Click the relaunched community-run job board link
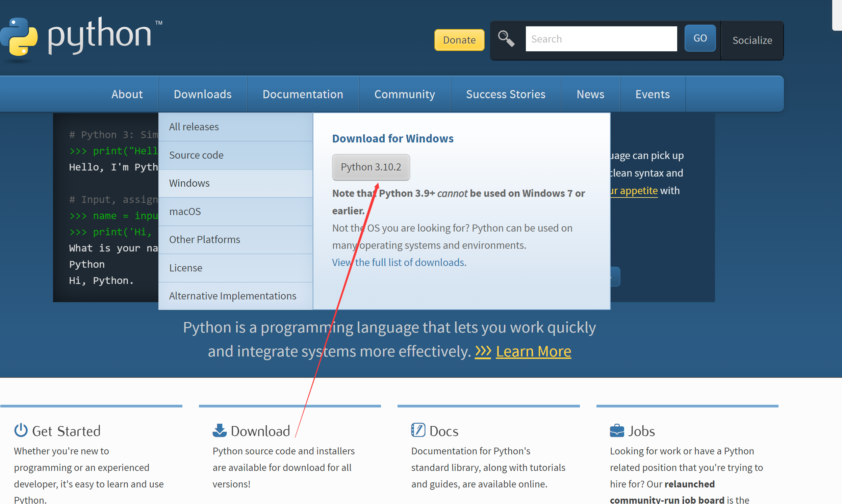Image resolution: width=842 pixels, height=504 pixels. 667,492
